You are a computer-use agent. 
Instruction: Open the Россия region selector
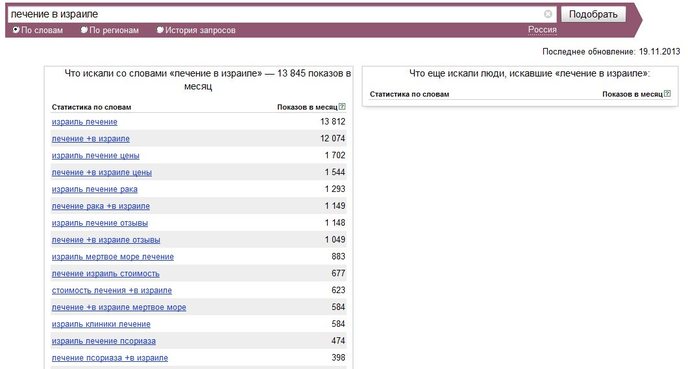coord(542,30)
